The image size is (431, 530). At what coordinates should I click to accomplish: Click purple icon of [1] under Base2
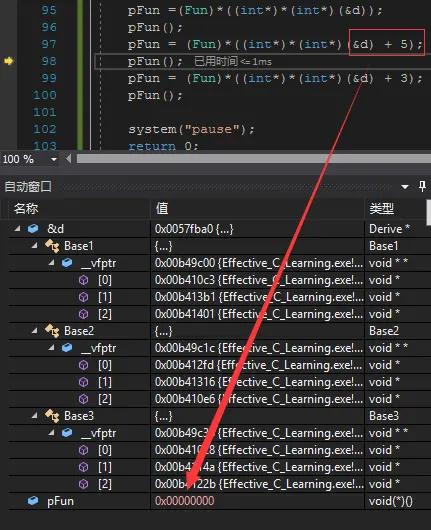click(83, 382)
